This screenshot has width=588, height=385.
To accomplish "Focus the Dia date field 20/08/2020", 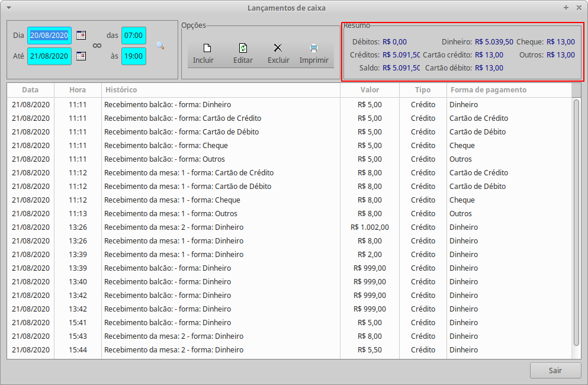I will pyautogui.click(x=49, y=36).
